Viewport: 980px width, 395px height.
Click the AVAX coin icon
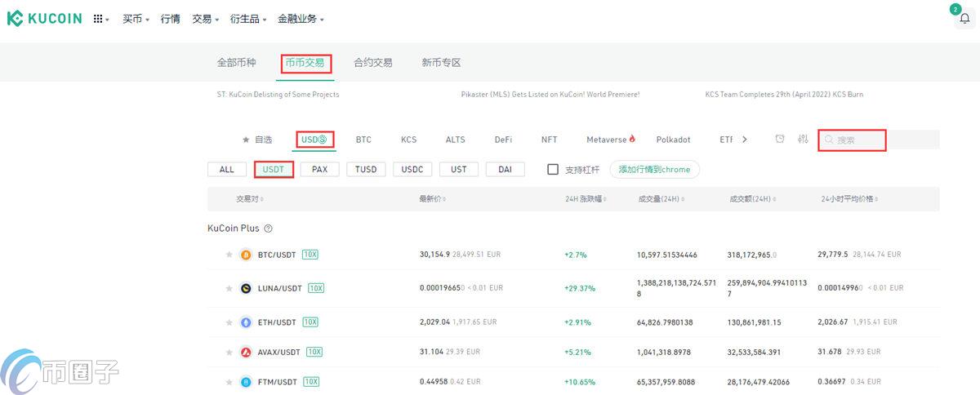coord(246,352)
